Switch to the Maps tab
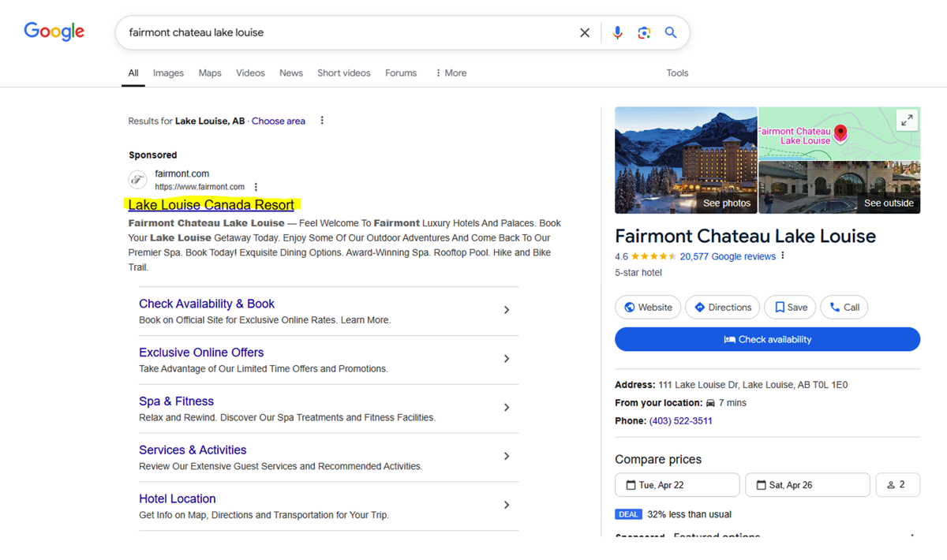Image resolution: width=947 pixels, height=560 pixels. [x=210, y=73]
